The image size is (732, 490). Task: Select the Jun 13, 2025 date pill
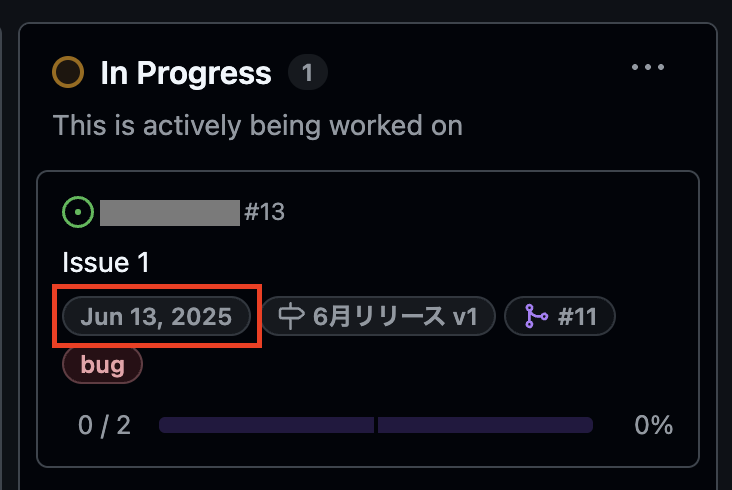156,316
